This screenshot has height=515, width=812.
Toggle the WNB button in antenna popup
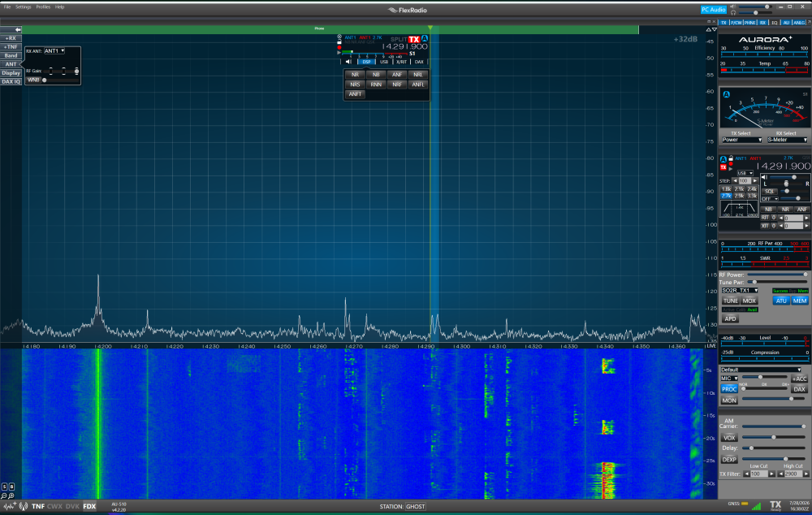pos(33,80)
